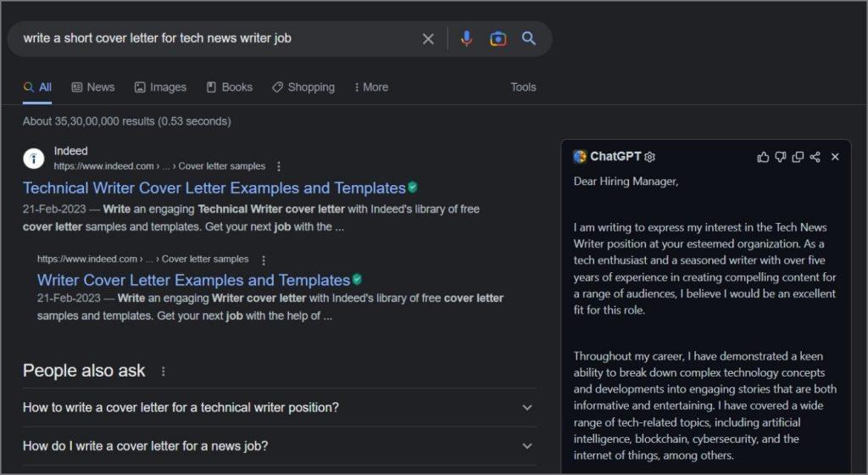868x475 pixels.
Task: Click the first indeed.com URL breadcrumb
Action: pos(159,166)
